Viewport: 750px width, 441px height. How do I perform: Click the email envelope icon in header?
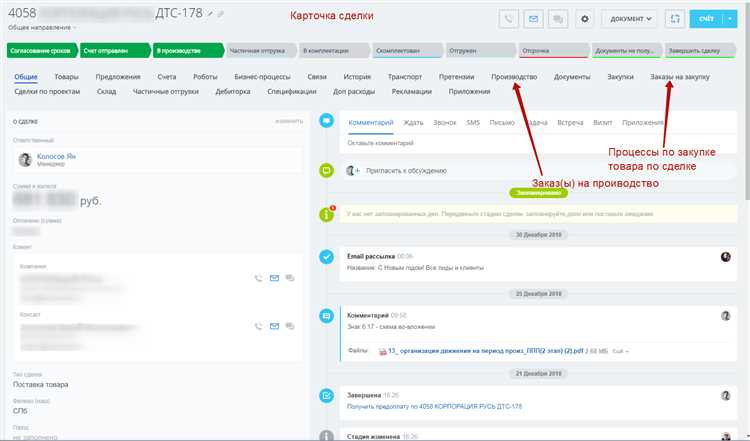533,19
